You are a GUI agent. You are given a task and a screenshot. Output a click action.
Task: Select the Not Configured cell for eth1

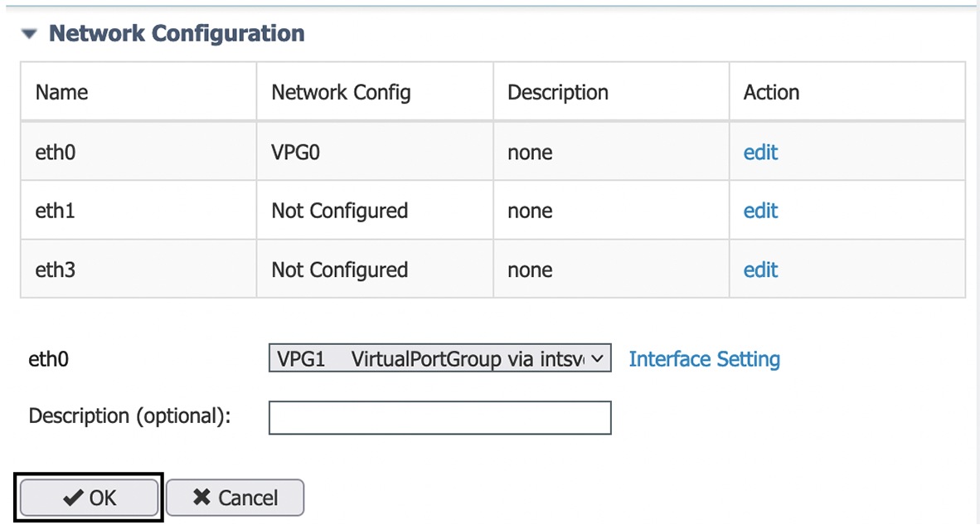[x=339, y=211]
